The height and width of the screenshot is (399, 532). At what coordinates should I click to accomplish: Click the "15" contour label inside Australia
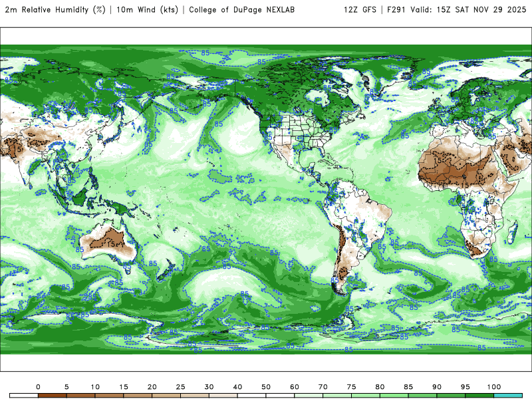(x=111, y=244)
